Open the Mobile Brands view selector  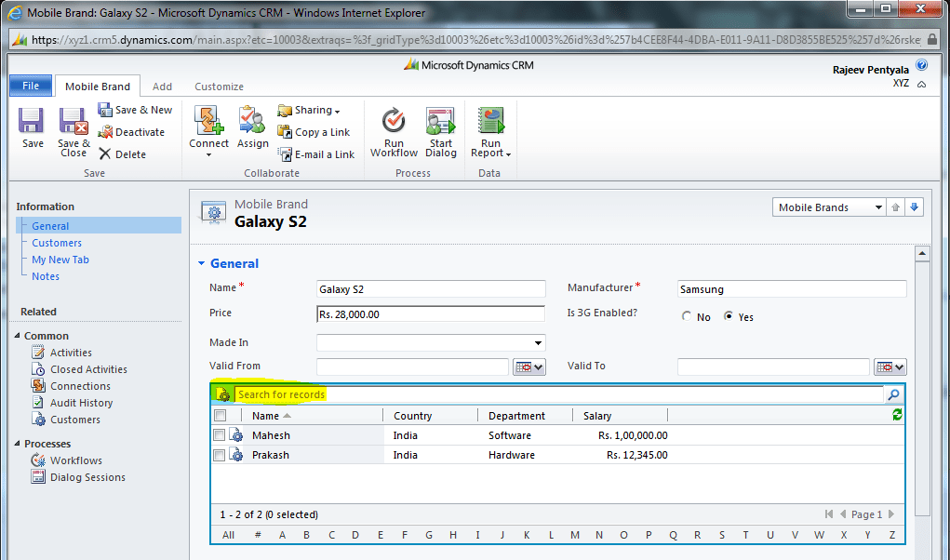click(x=829, y=207)
